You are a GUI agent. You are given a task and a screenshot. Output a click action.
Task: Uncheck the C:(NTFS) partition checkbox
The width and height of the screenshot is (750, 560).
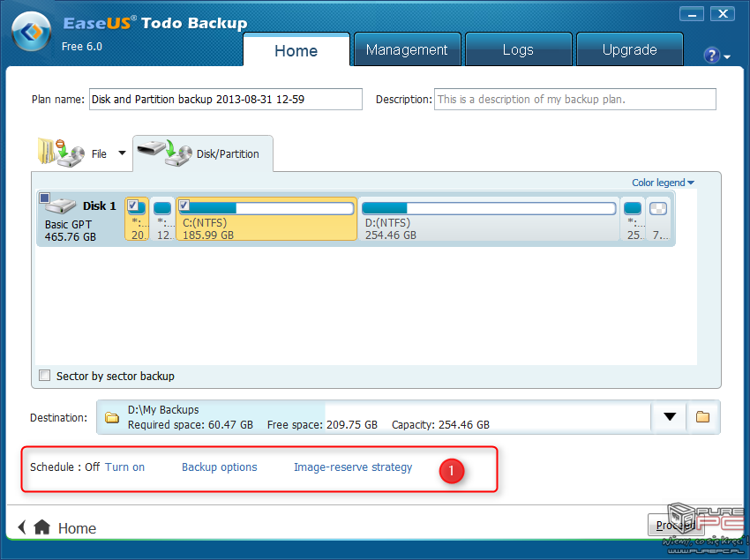click(x=184, y=205)
